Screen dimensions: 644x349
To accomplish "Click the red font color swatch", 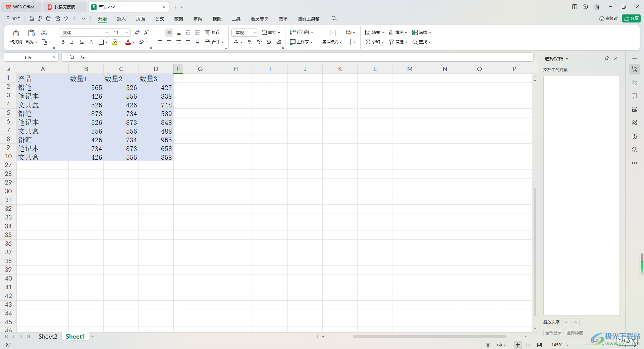I will tap(128, 42).
